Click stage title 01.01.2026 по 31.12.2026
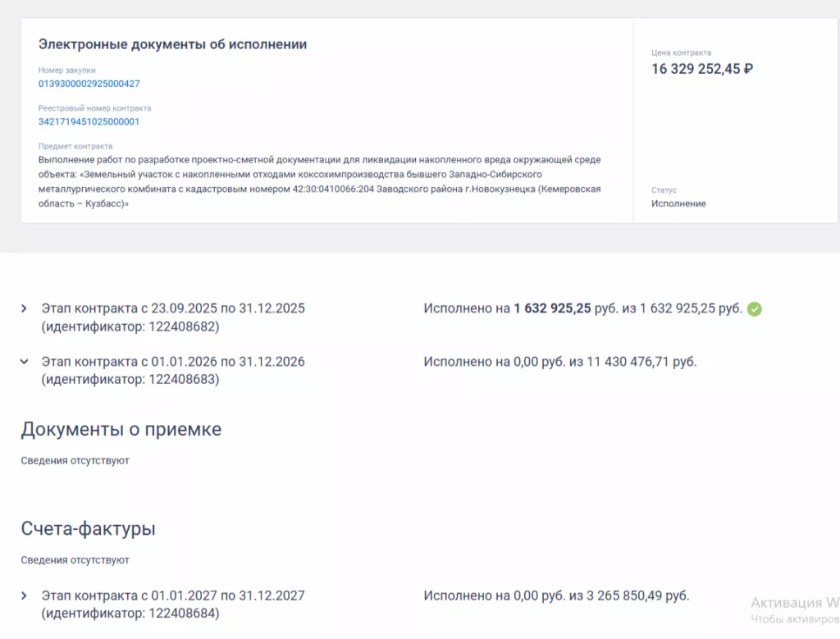840x639 pixels. 173,361
